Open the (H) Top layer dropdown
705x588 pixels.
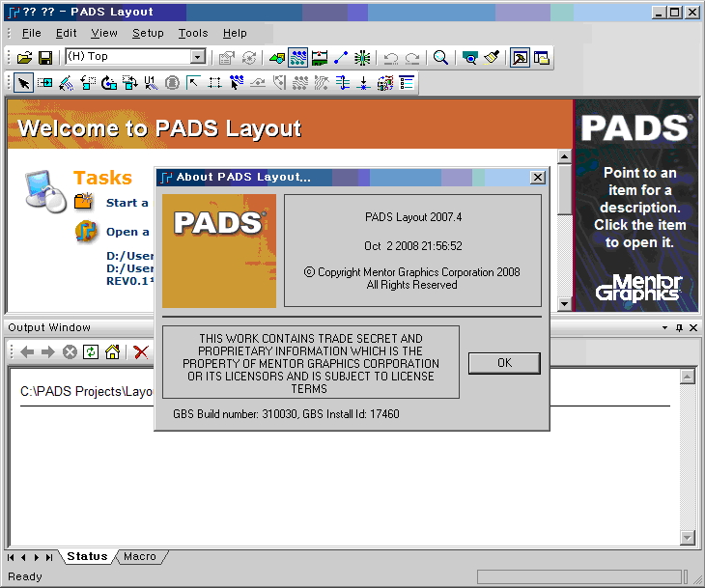(197, 57)
